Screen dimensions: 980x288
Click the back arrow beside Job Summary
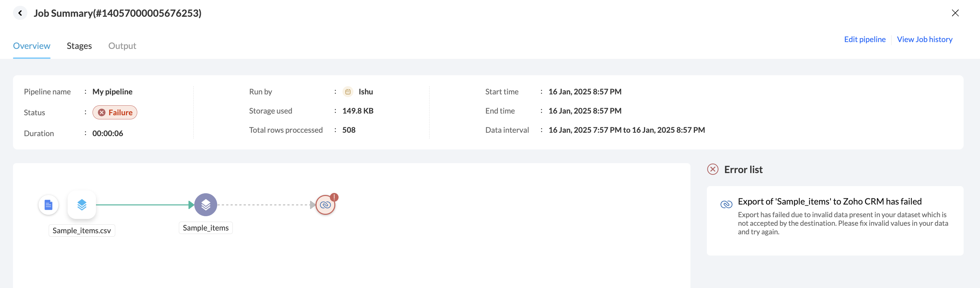(x=20, y=13)
